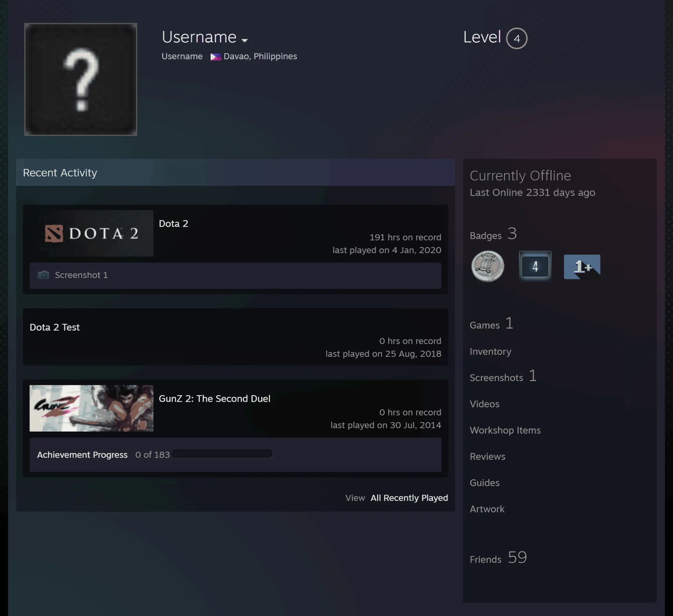
Task: Open the Artwork link
Action: pyautogui.click(x=487, y=509)
